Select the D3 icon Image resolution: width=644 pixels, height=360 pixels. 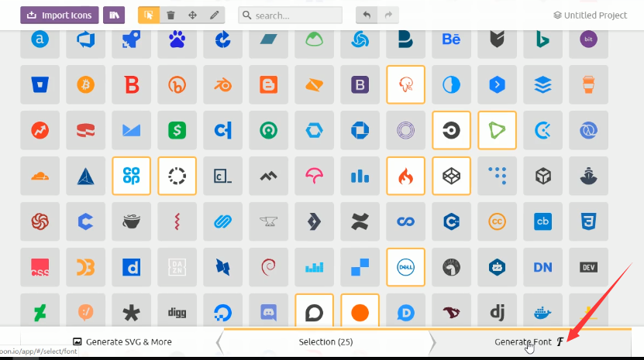[x=85, y=267]
